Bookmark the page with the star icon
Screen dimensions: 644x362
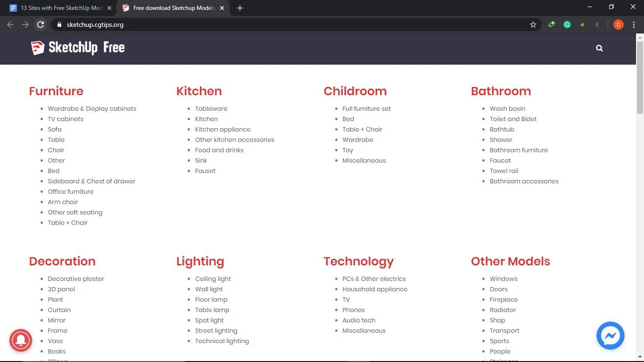(x=533, y=25)
